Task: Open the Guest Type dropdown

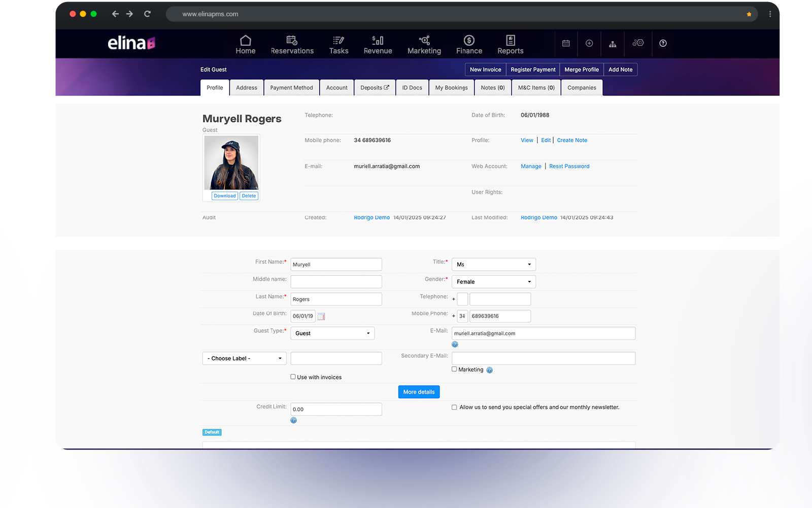Action: tap(332, 333)
